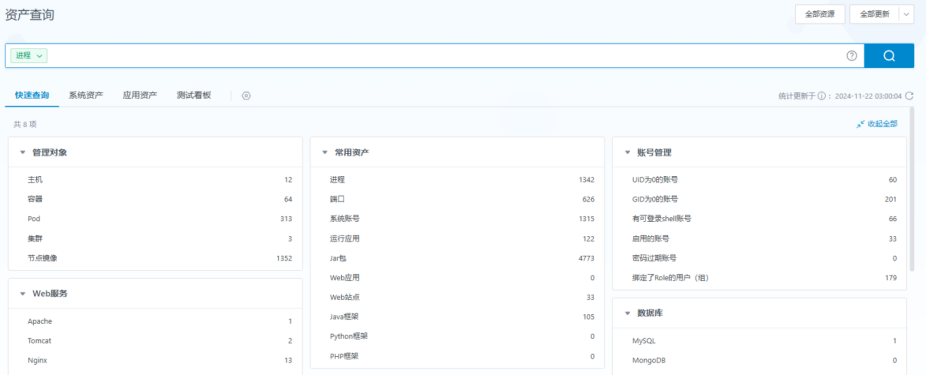Open the 密码过期账号 row
Image resolution: width=926 pixels, height=375 pixels.
pyautogui.click(x=759, y=258)
